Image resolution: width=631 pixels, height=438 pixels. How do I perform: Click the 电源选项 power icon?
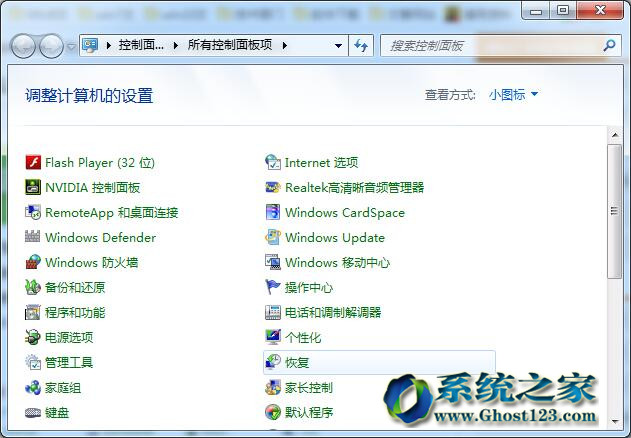tap(33, 337)
